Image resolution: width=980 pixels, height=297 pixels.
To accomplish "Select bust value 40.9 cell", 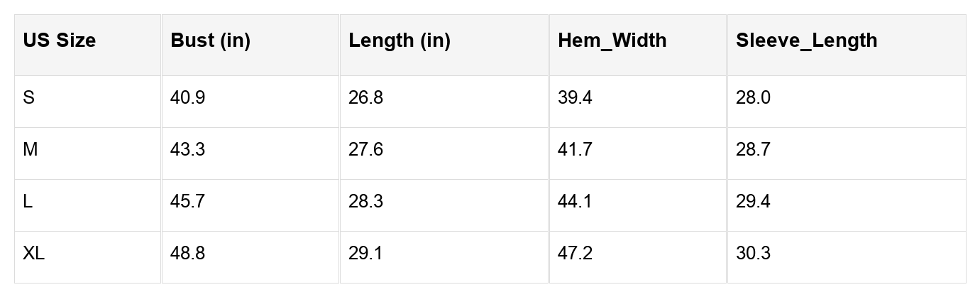I will [187, 98].
